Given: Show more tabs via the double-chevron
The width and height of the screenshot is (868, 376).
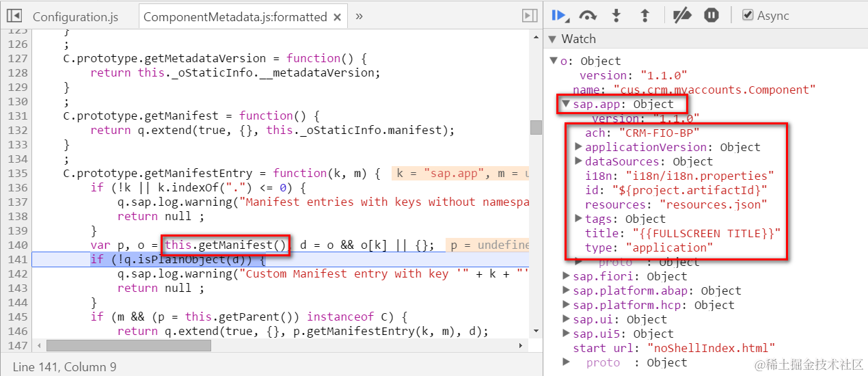Looking at the screenshot, I should tap(359, 16).
